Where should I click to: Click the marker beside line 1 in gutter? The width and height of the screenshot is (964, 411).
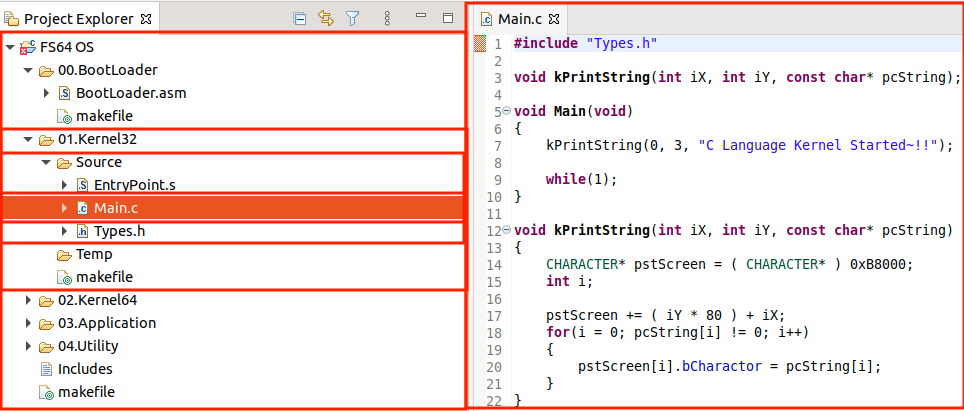point(481,43)
